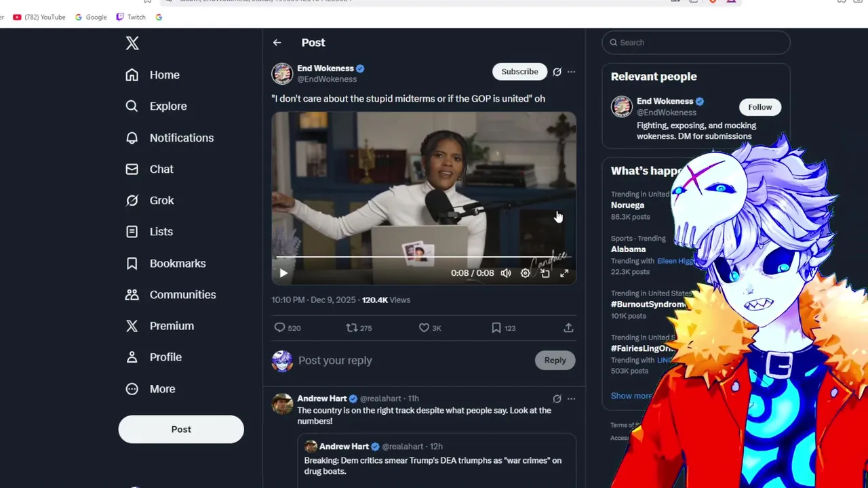Open Notifications from sidebar
This screenshot has width=868, height=488.
click(170, 138)
